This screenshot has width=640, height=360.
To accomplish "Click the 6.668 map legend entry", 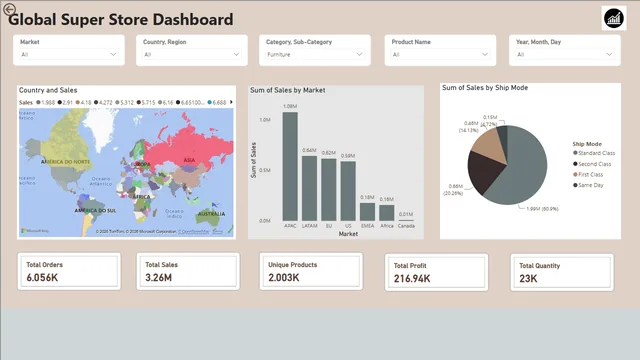I will tap(217, 102).
